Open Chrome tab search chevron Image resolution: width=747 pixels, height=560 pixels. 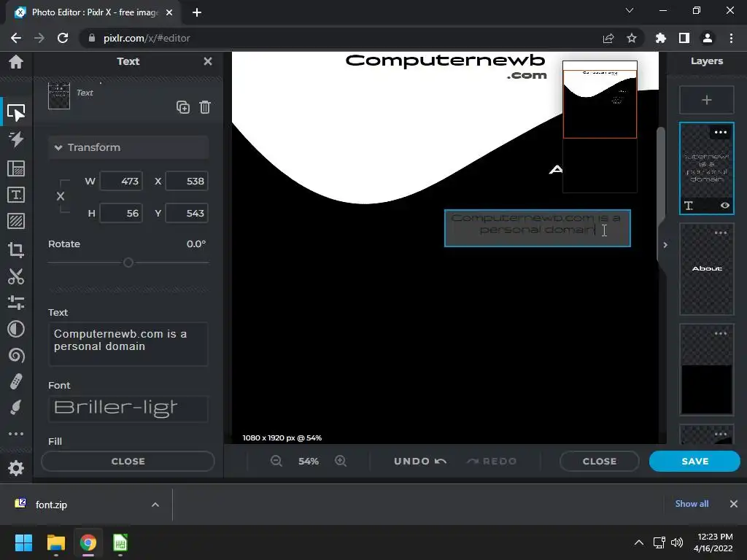tap(630, 10)
